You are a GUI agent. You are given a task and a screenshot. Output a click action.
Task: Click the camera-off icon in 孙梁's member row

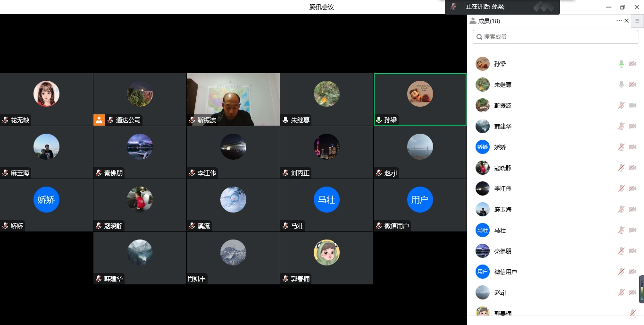[x=633, y=64]
